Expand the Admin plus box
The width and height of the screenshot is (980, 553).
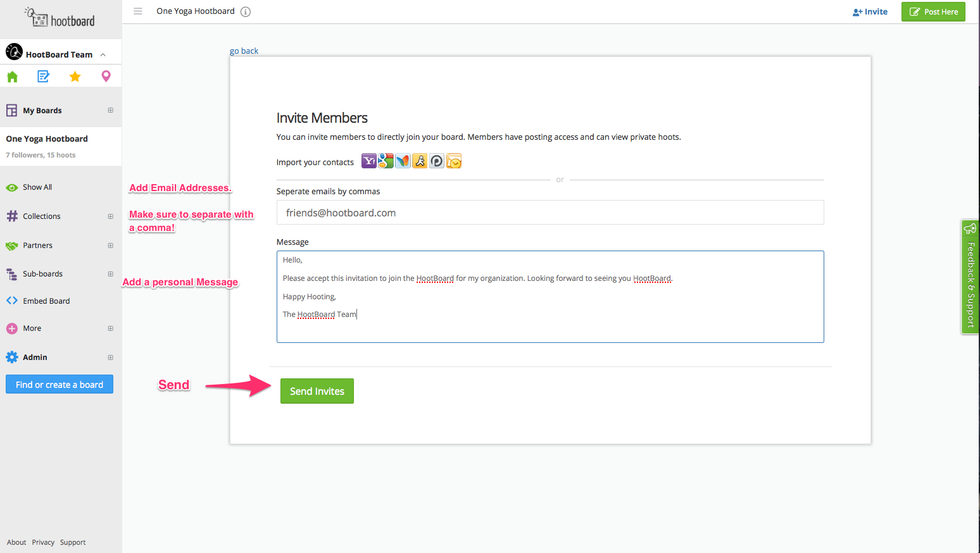click(x=110, y=357)
